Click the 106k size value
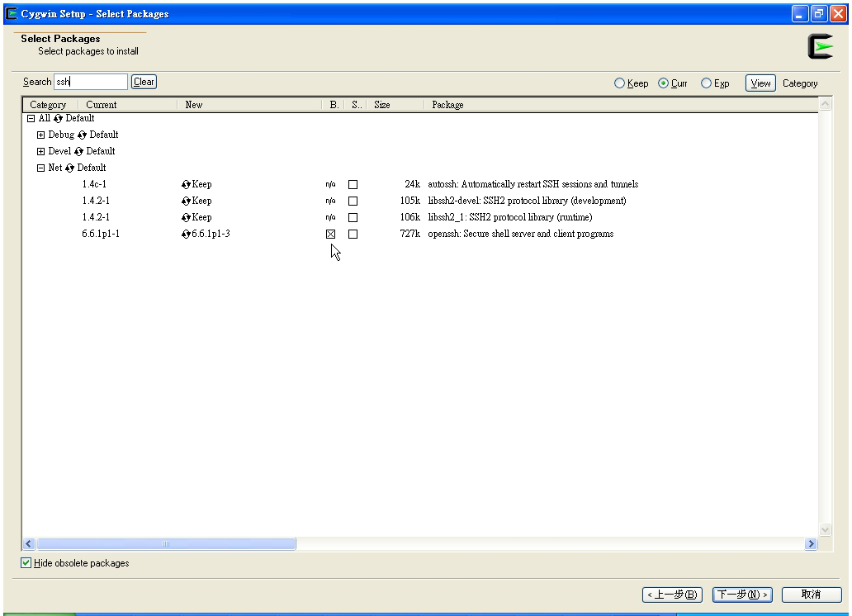 pos(410,217)
